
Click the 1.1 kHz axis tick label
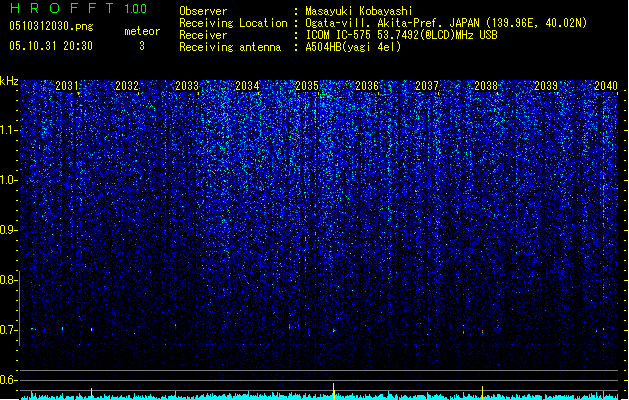click(x=8, y=130)
